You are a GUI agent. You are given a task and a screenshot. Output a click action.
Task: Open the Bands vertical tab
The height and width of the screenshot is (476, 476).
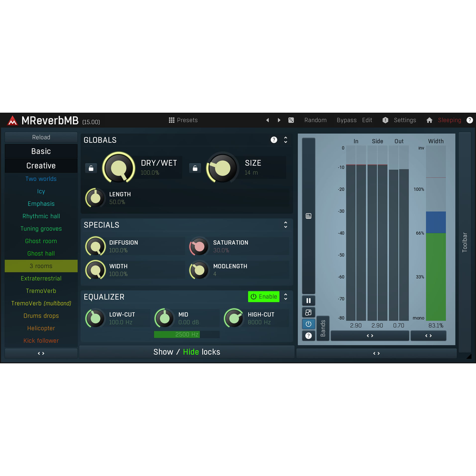click(x=323, y=328)
